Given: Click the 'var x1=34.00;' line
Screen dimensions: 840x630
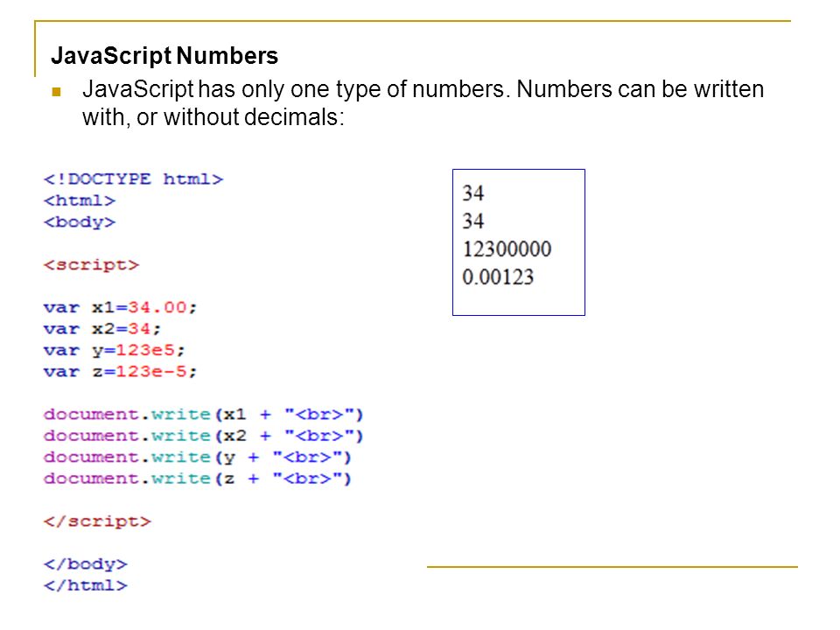Looking at the screenshot, I should click(x=121, y=307).
